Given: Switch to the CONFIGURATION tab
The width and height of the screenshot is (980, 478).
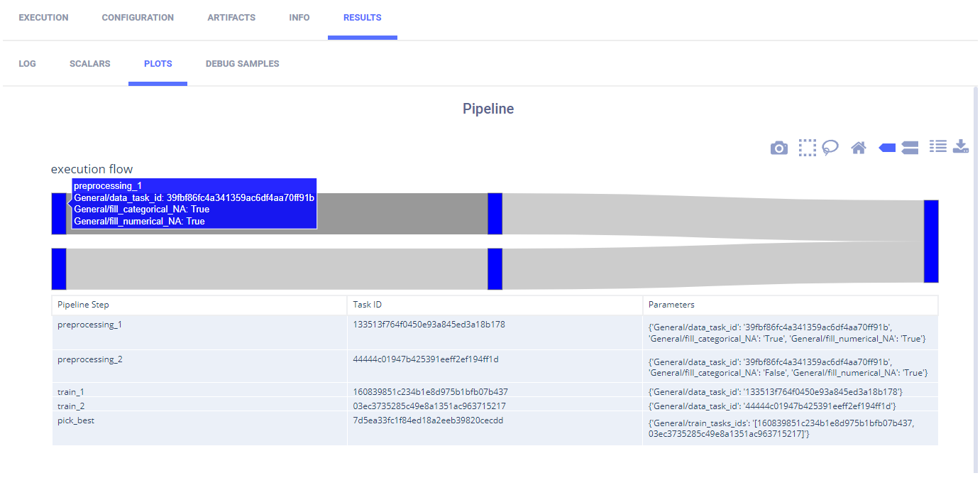Looking at the screenshot, I should coord(138,18).
